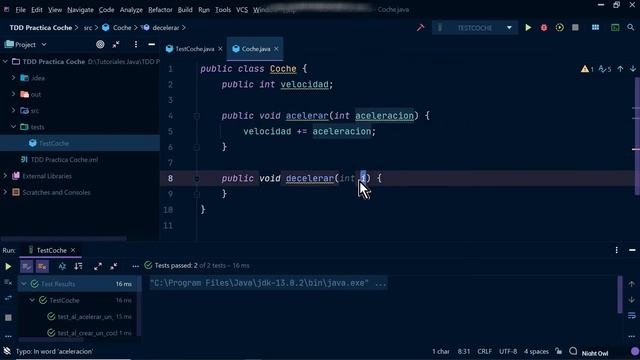Sort tests alphabetically in Run panel
640x360 pixels.
pos(62,267)
